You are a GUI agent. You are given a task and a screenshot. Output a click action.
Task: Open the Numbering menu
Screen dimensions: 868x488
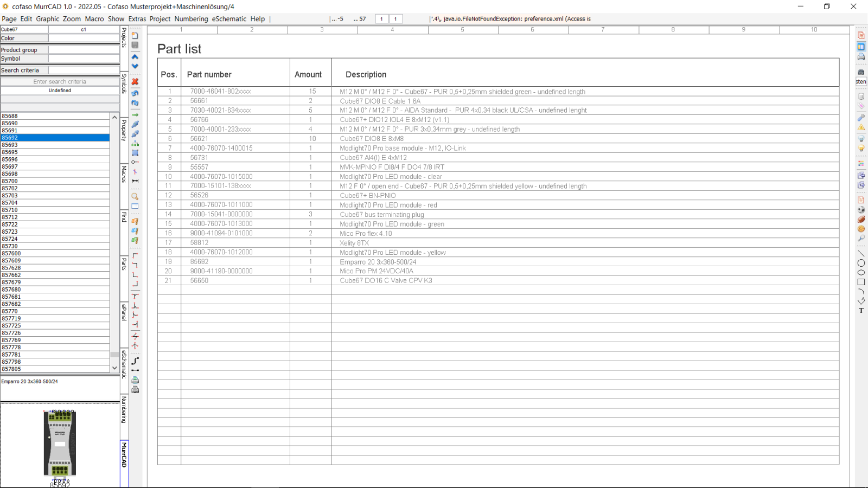(191, 19)
